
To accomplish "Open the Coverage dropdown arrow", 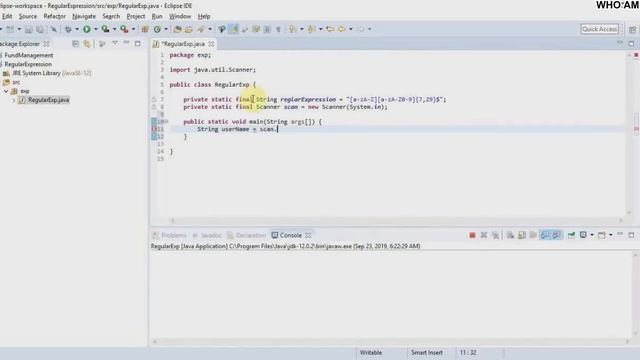I will click(x=114, y=29).
